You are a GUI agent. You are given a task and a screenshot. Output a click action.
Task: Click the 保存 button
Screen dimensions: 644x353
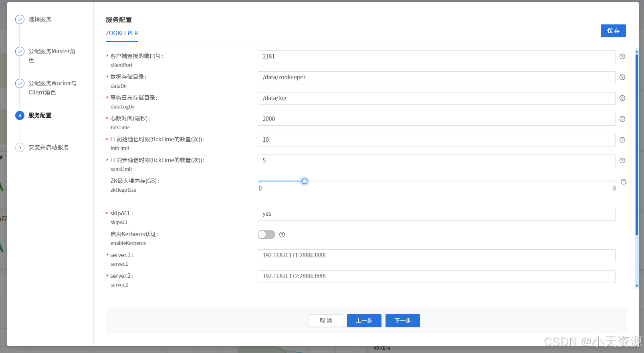[x=613, y=31]
